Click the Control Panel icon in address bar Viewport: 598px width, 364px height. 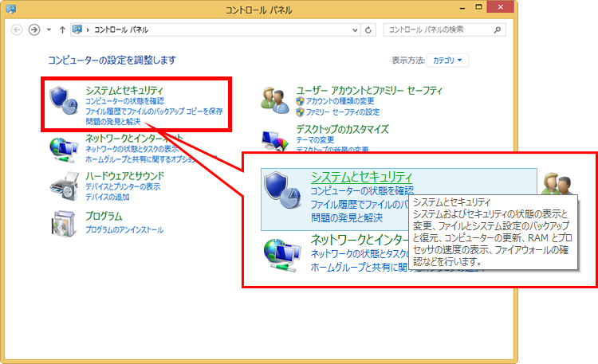(x=77, y=29)
